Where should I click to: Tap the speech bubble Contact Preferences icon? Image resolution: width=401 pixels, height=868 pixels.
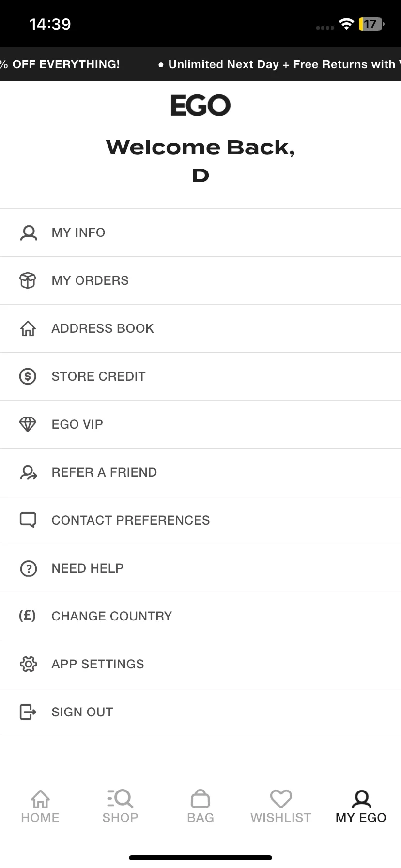(28, 520)
